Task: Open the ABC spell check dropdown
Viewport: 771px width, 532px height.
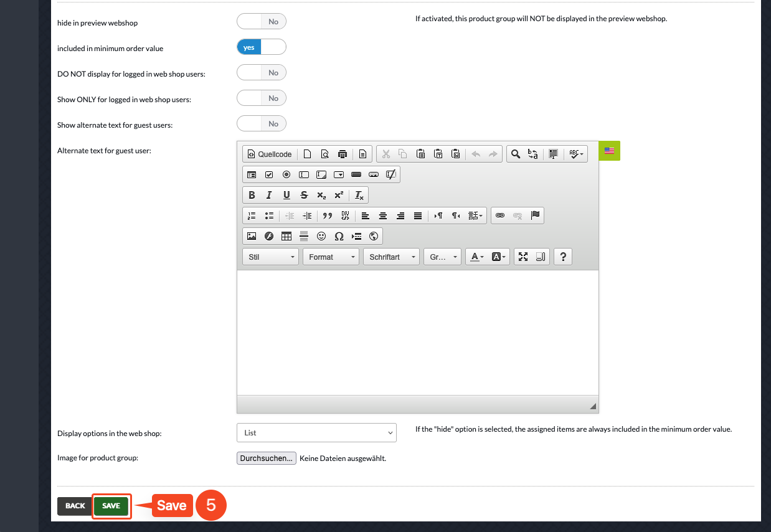Action: pos(577,154)
